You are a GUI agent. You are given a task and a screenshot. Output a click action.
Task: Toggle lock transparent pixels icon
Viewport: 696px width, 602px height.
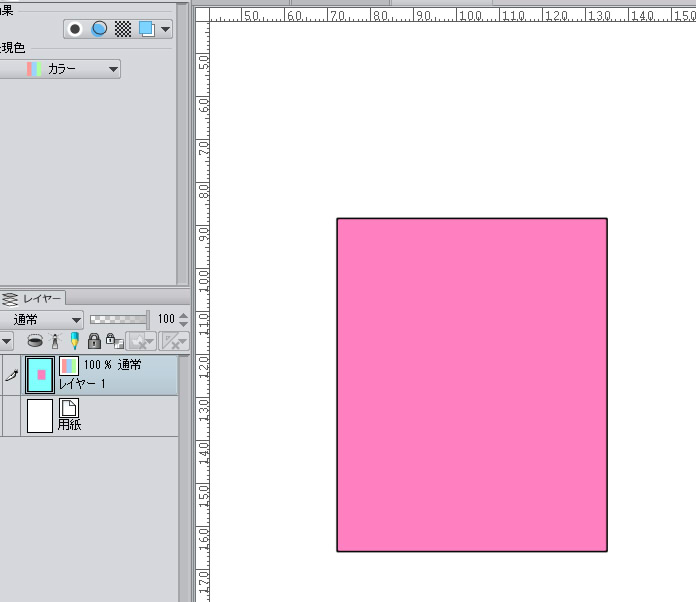point(113,341)
